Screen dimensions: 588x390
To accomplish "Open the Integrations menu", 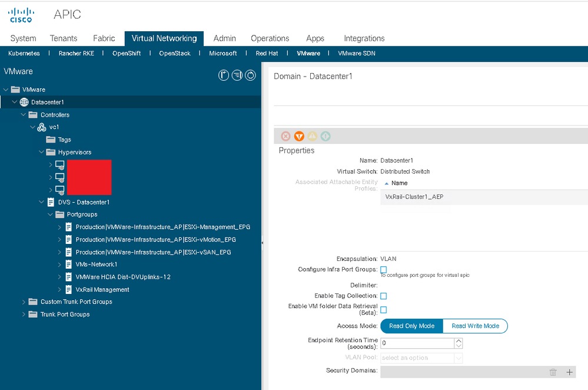I will pyautogui.click(x=364, y=38).
